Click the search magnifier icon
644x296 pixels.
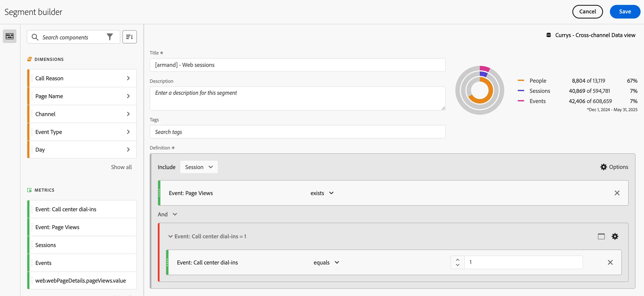35,37
